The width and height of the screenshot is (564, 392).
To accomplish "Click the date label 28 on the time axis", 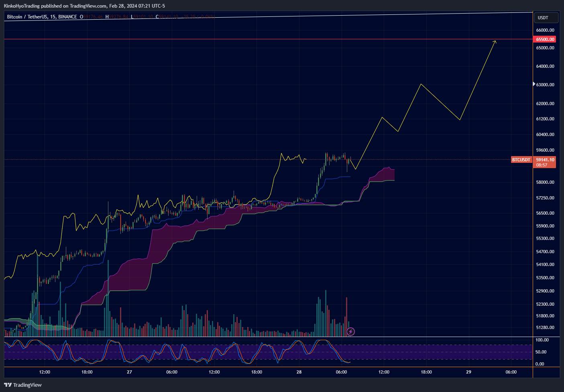I will (x=299, y=372).
